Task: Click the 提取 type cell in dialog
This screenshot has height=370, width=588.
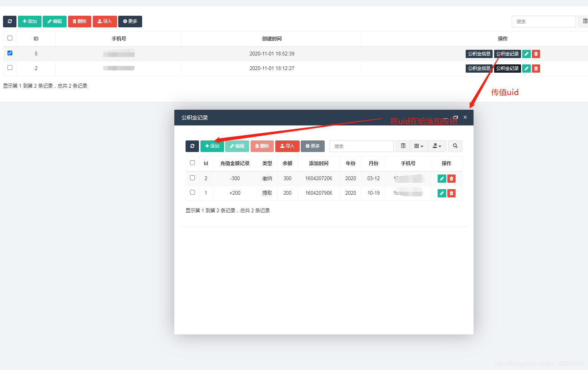Action: [x=267, y=193]
